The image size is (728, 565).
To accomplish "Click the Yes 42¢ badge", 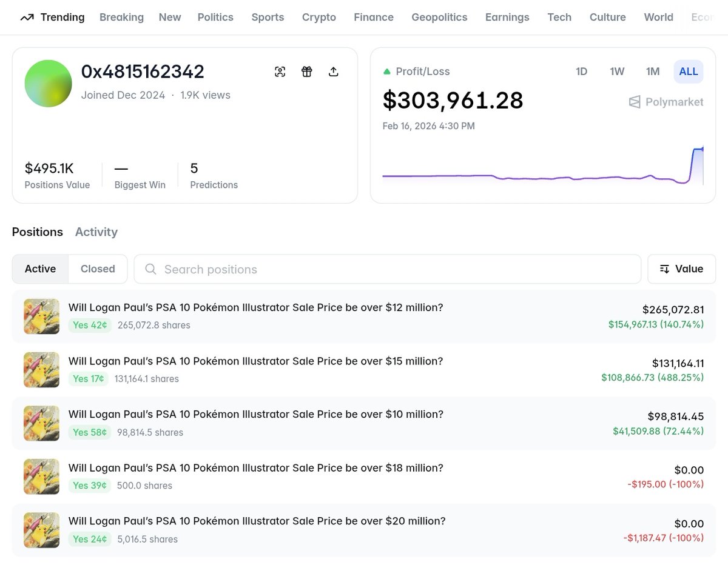I will tap(90, 326).
